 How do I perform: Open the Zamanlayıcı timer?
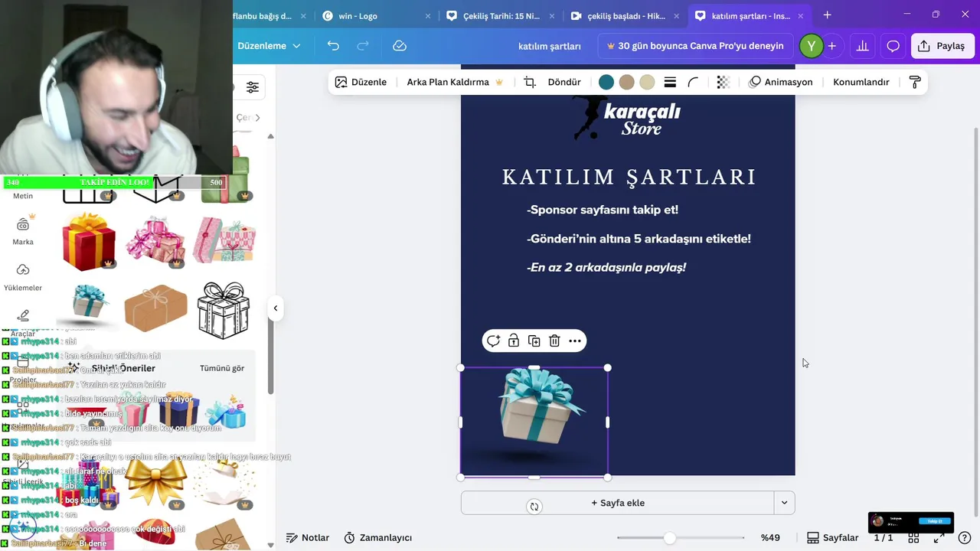(378, 538)
